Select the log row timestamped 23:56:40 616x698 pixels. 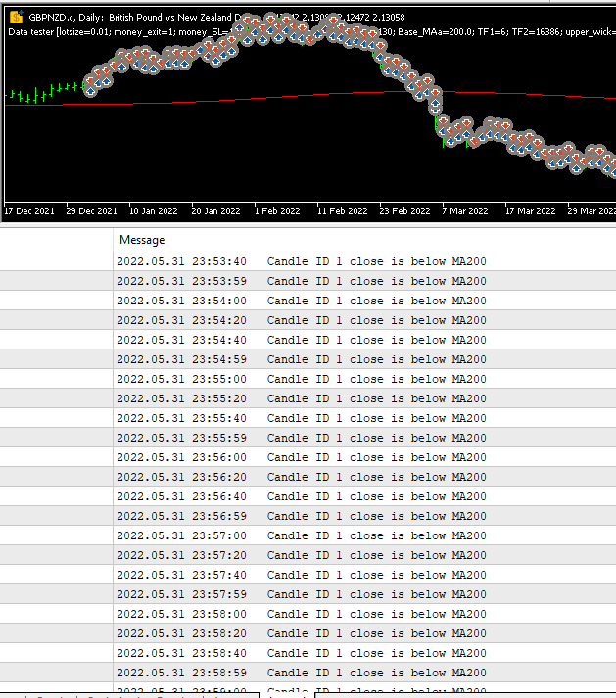click(x=308, y=496)
